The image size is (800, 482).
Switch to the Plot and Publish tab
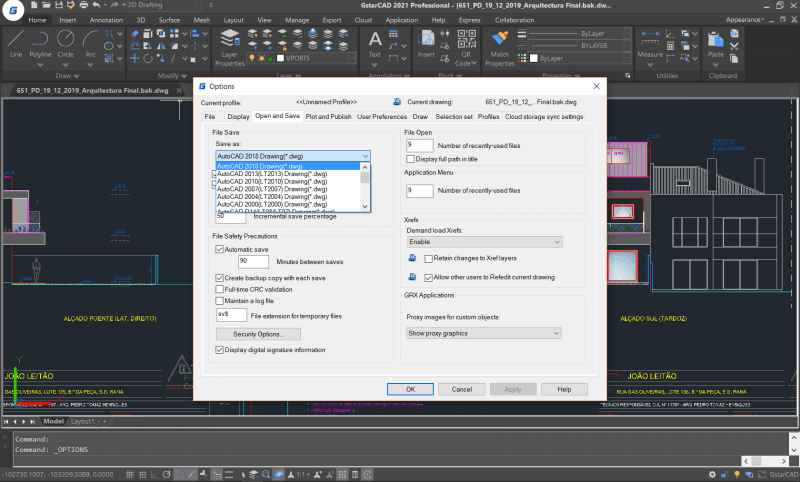point(328,116)
